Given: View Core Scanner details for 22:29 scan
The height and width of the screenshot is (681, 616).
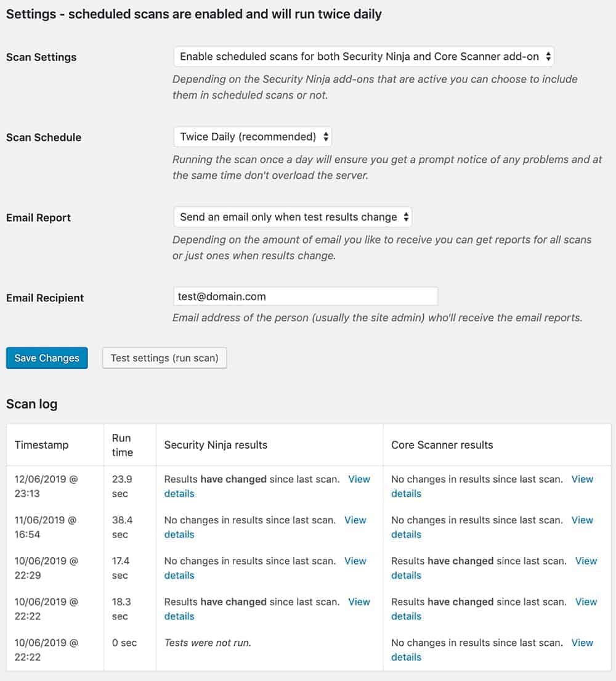Looking at the screenshot, I should 586,561.
